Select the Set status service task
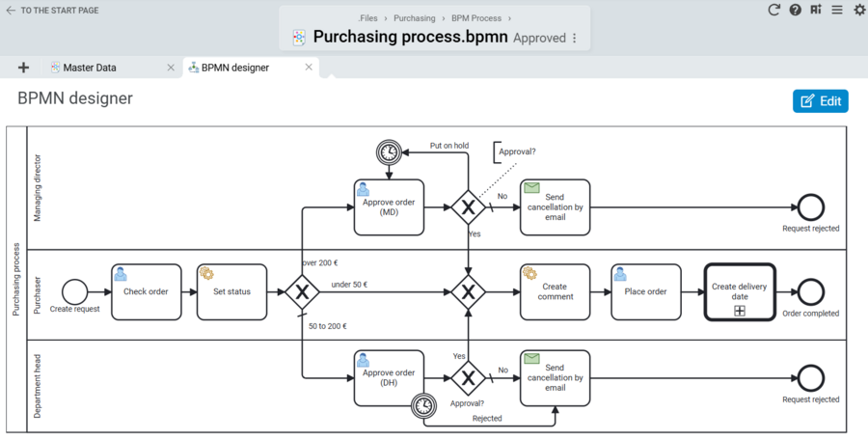This screenshot has height=440, width=868. click(231, 292)
